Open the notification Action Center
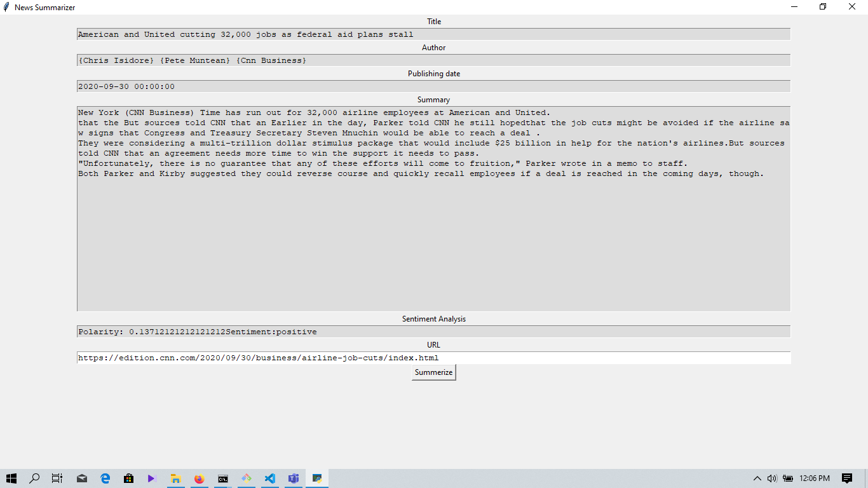This screenshot has width=868, height=488. (x=846, y=478)
